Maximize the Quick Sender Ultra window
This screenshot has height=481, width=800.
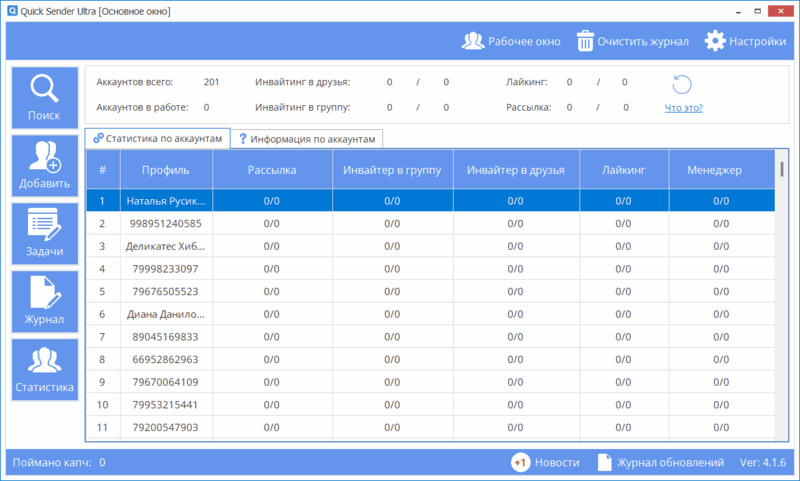coord(758,11)
